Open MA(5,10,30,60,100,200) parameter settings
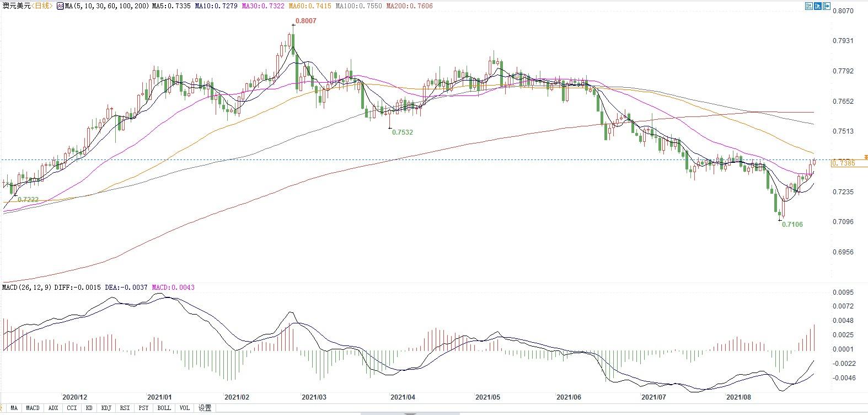The image size is (868, 415). (x=106, y=6)
